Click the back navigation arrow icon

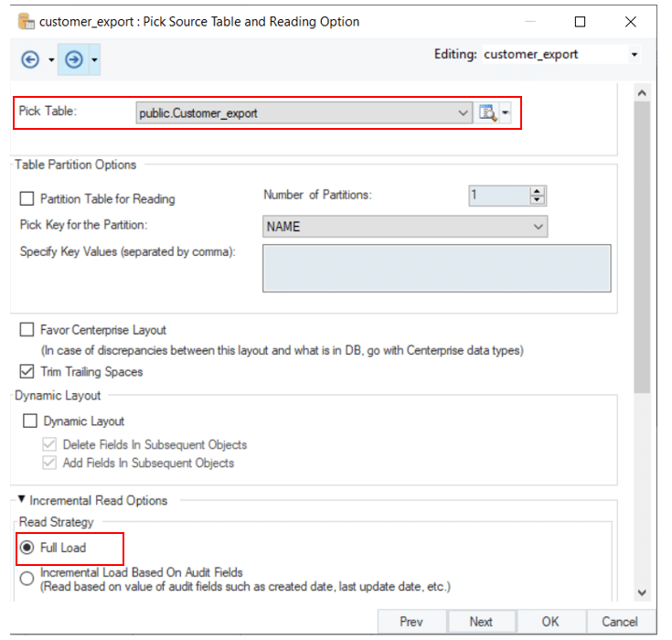tap(30, 59)
